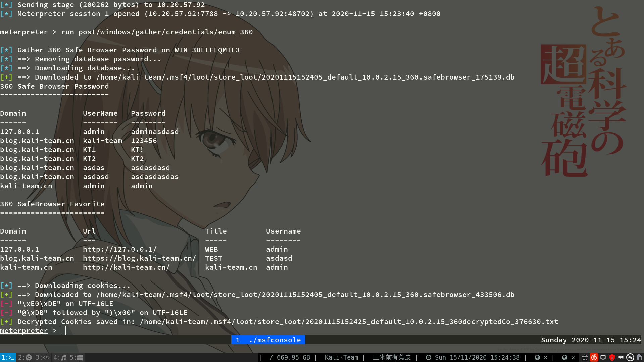The height and width of the screenshot is (362, 644).
Task: Click the URL https://blog.kali-team.cn/
Action: click(139, 258)
